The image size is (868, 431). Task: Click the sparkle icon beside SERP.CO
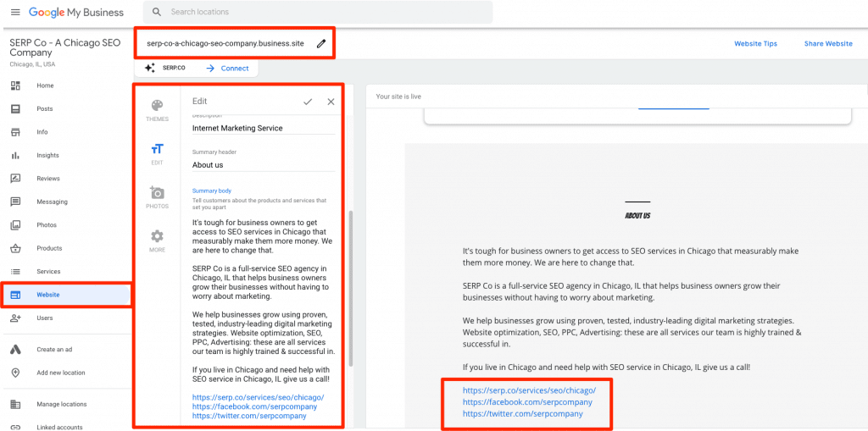(x=149, y=68)
